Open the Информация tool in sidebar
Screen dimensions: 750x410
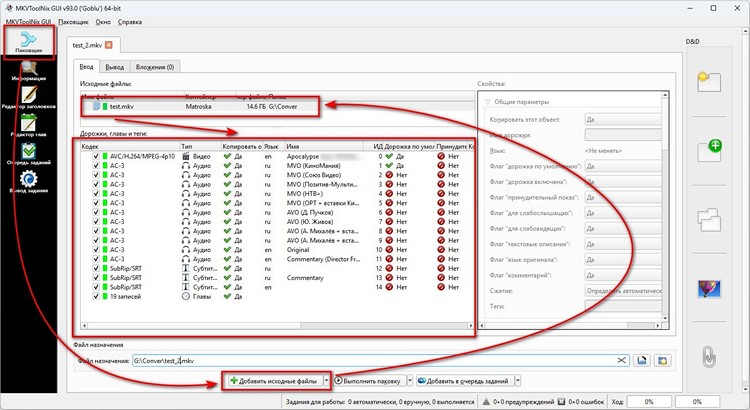(x=29, y=71)
